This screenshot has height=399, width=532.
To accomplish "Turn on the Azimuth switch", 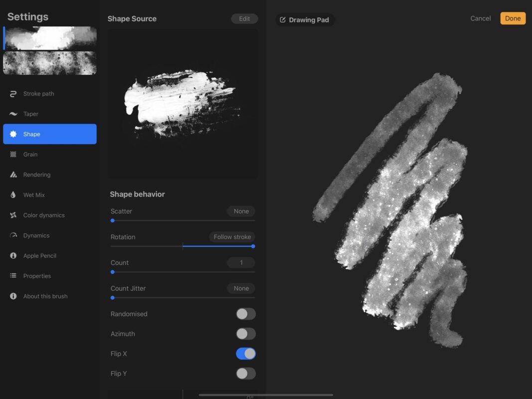I will (x=245, y=333).
